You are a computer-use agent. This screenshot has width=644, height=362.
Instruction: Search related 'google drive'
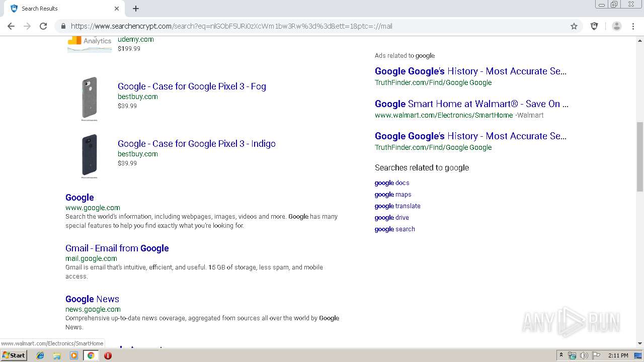392,218
